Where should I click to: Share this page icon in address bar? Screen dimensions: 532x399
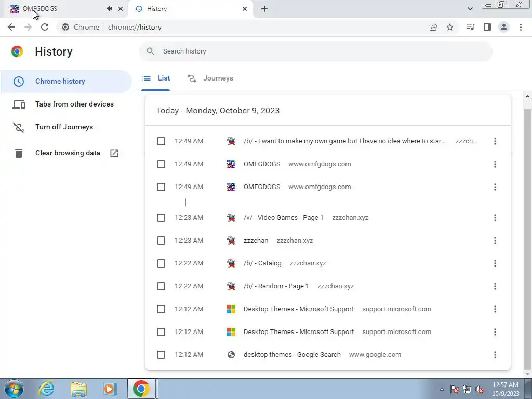(x=433, y=27)
